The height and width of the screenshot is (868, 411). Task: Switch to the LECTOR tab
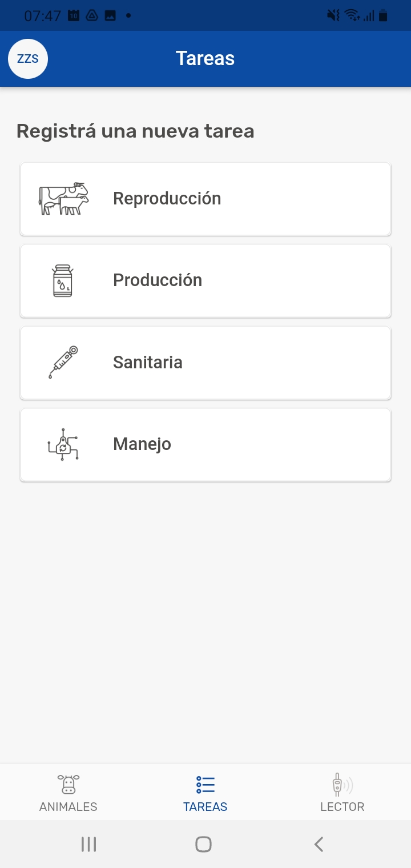tap(342, 806)
